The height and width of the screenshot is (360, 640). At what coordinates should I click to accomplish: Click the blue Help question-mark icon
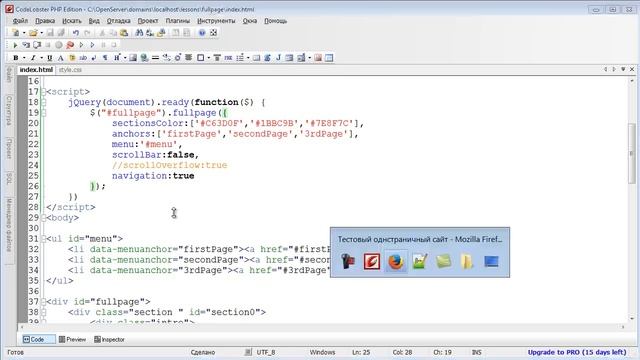[x=202, y=33]
